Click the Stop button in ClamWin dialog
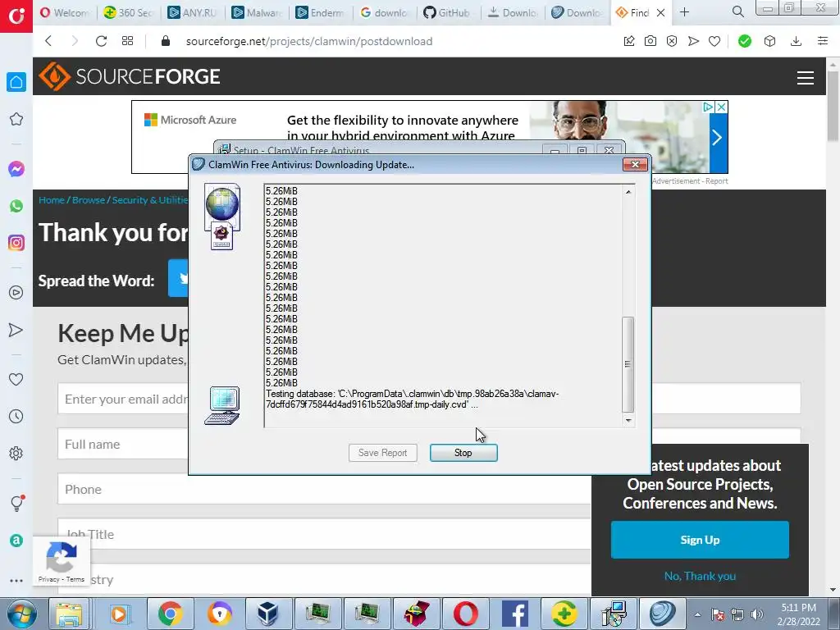The image size is (840, 630). click(x=463, y=453)
